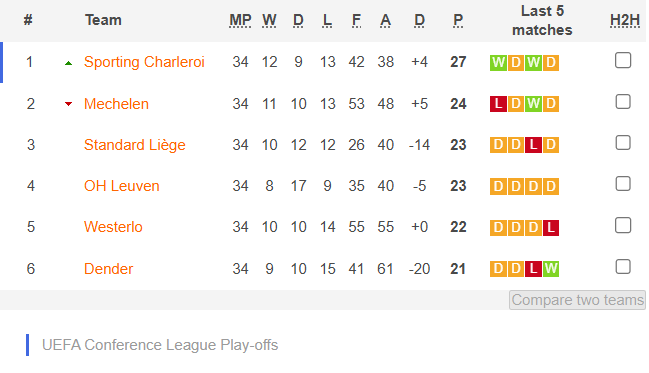The height and width of the screenshot is (373, 649).
Task: Click Mechelen's red L result badge
Action: point(498,104)
